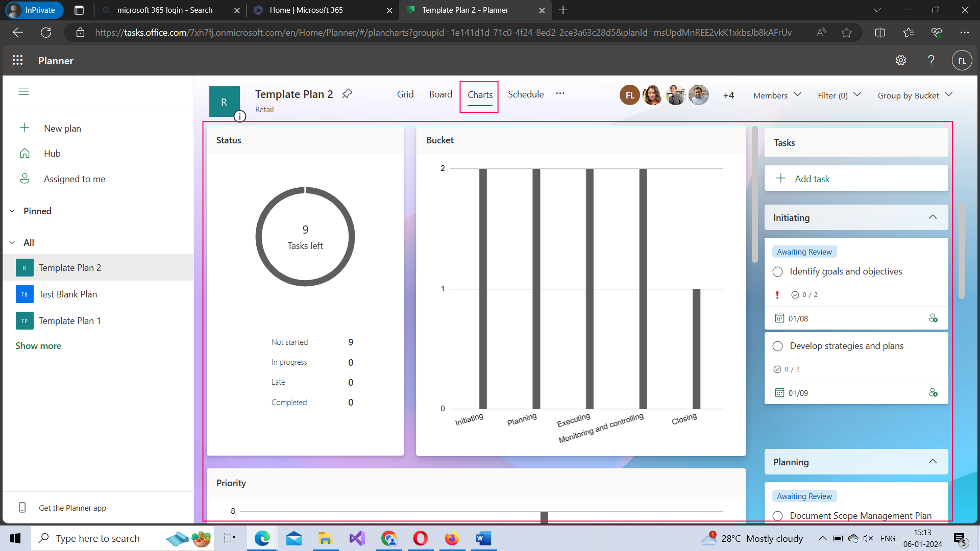Show hidden system tray icons
The height and width of the screenshot is (551, 980).
[822, 538]
